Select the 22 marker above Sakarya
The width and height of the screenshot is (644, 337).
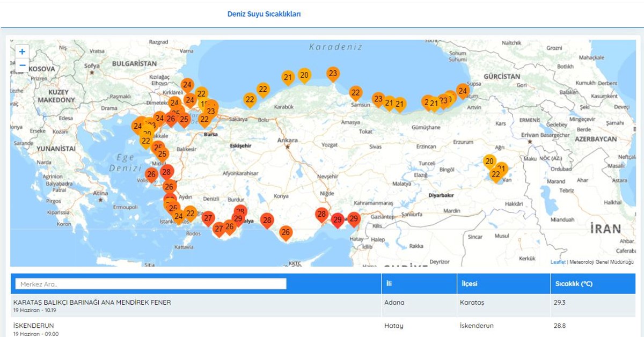click(x=250, y=100)
